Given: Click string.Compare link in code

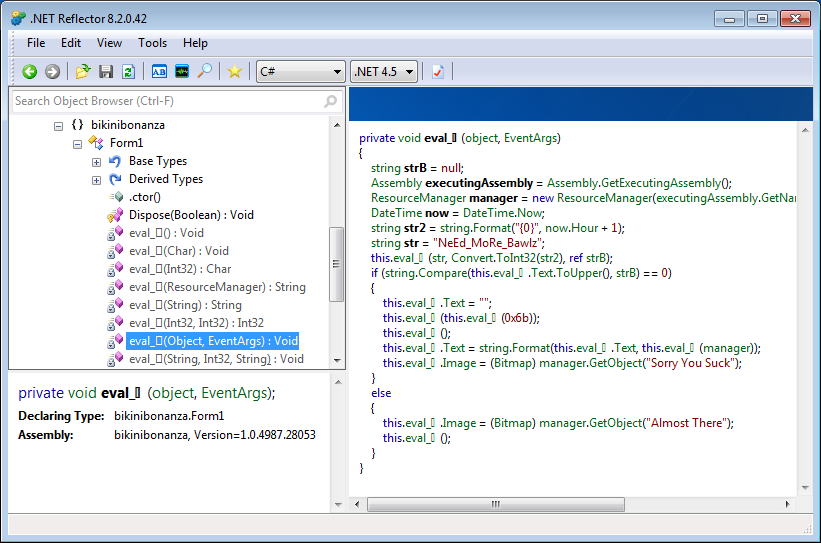Looking at the screenshot, I should tap(425, 273).
